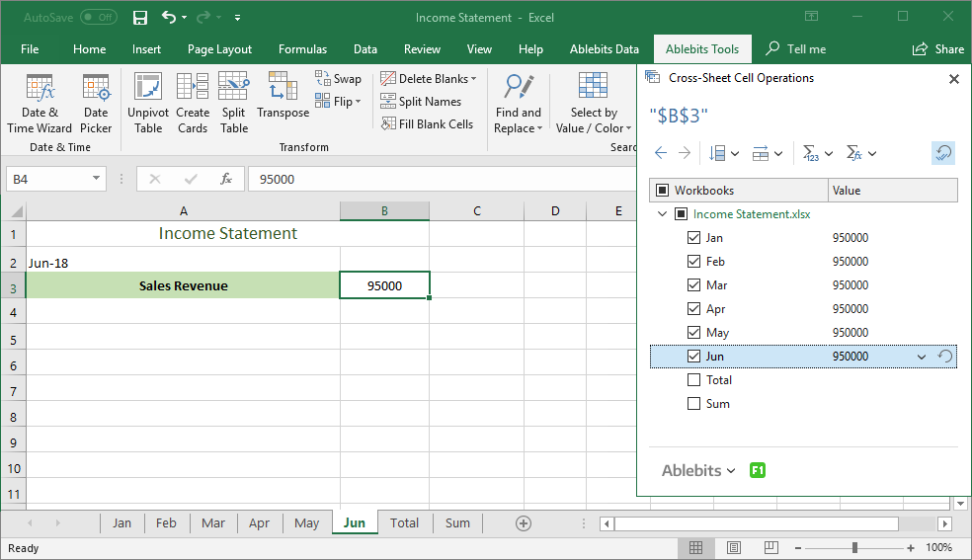The height and width of the screenshot is (560, 972).
Task: Click the back arrow in Cross-Sheet panel
Action: pos(661,153)
